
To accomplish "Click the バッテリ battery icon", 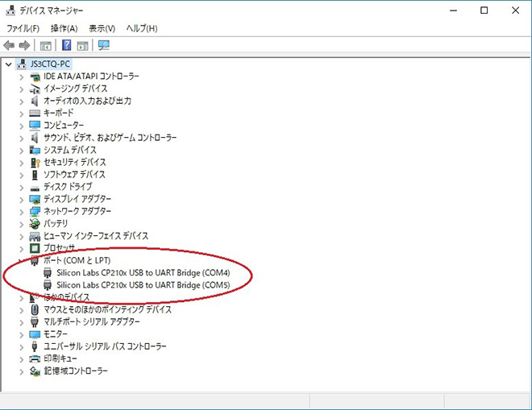I will (35, 224).
